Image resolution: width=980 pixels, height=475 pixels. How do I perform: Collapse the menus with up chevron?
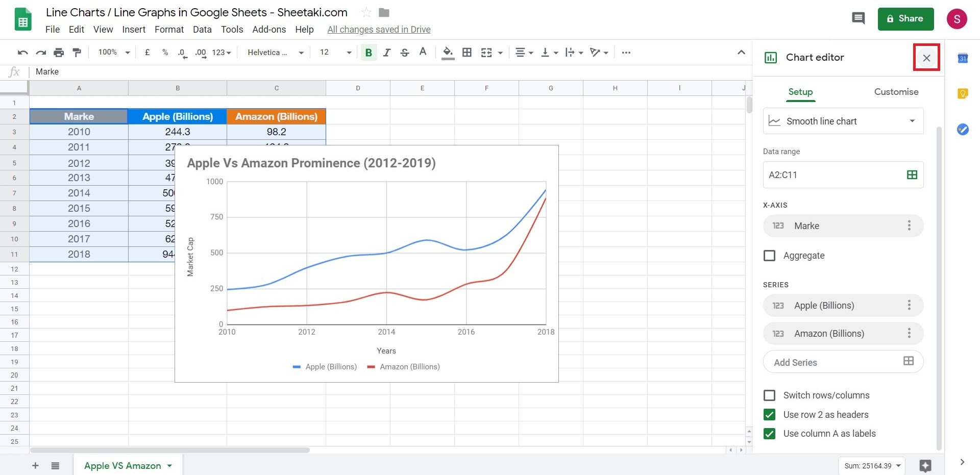coord(741,53)
